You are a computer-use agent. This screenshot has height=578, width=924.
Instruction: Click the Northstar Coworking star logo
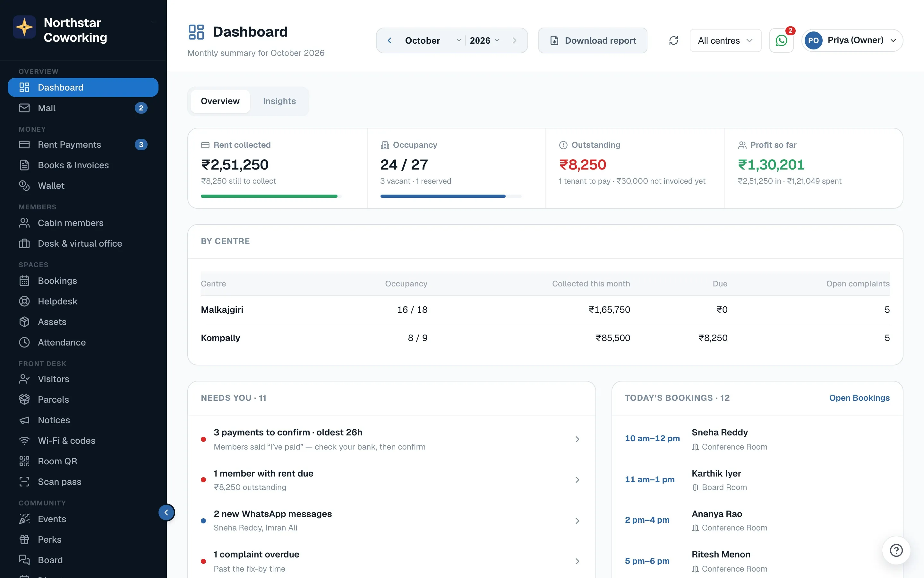(x=24, y=27)
